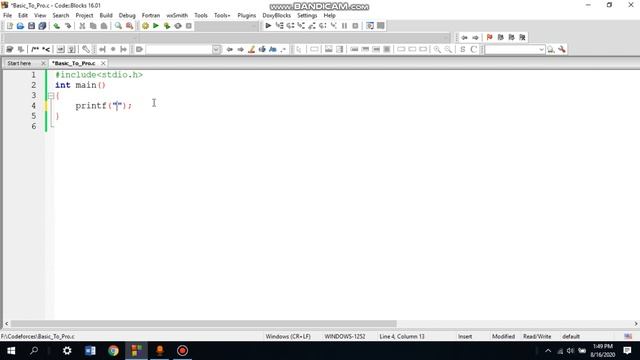Image resolution: width=640 pixels, height=360 pixels.
Task: Open the search text combo box dropdown
Action: [x=541, y=49]
